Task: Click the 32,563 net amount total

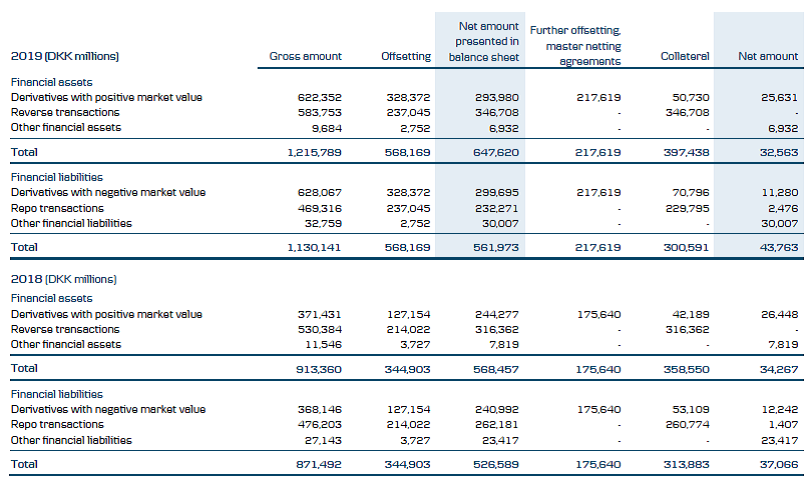Action: tap(778, 152)
